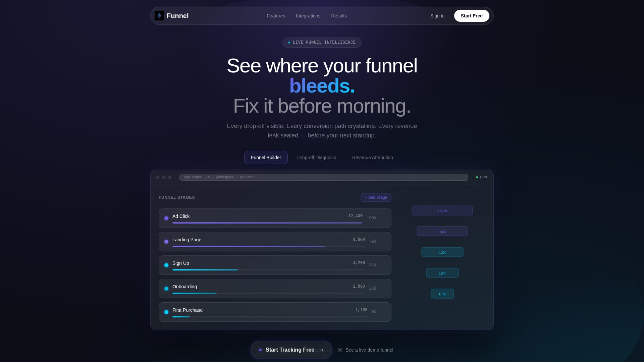Click the purple dot beside Ad Click
644x362 pixels.
tap(166, 218)
